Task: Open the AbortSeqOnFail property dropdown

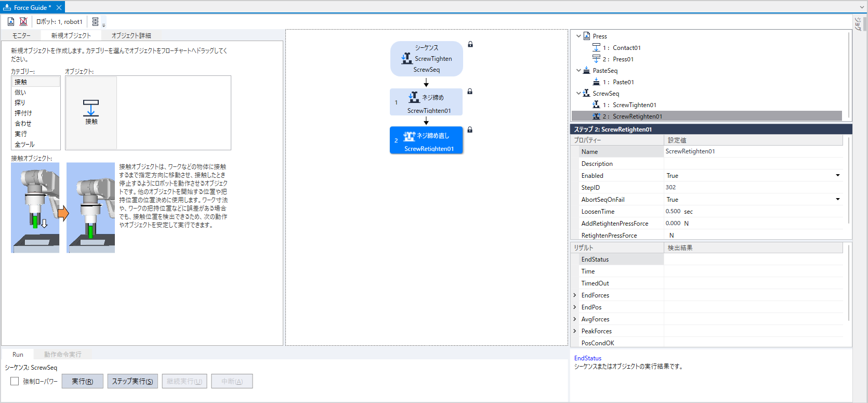Action: 837,200
